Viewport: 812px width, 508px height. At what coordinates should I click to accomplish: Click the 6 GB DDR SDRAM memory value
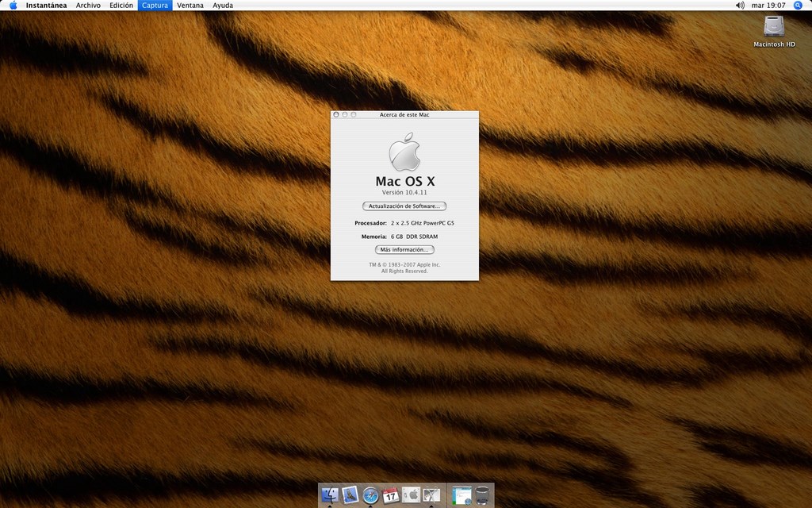coord(414,237)
